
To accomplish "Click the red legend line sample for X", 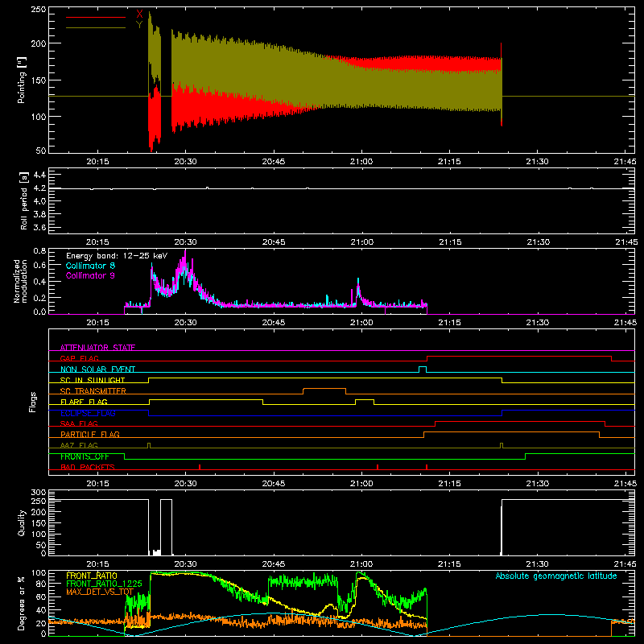I will click(x=96, y=17).
